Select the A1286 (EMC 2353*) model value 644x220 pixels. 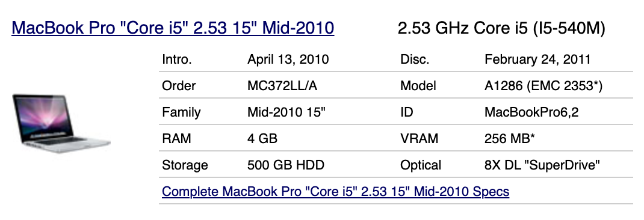click(x=543, y=86)
